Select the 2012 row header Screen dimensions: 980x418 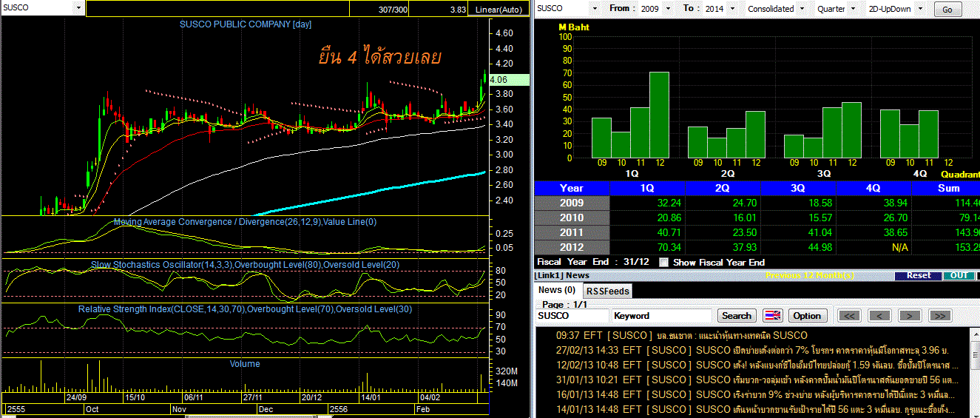coord(571,247)
